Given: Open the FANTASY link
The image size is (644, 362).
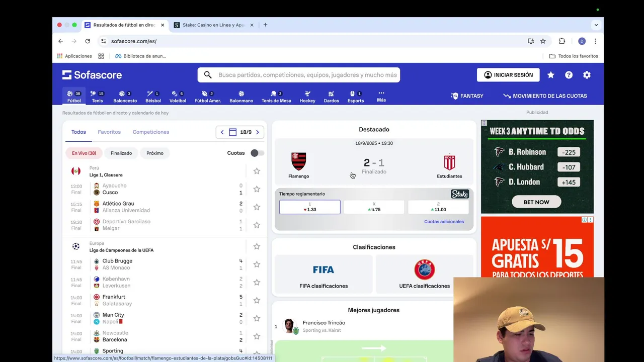Looking at the screenshot, I should pos(467,96).
